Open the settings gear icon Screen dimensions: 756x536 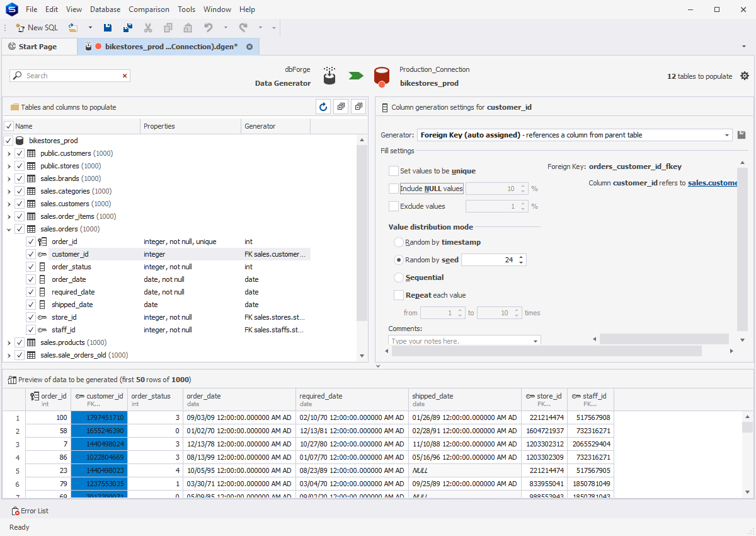pos(745,76)
